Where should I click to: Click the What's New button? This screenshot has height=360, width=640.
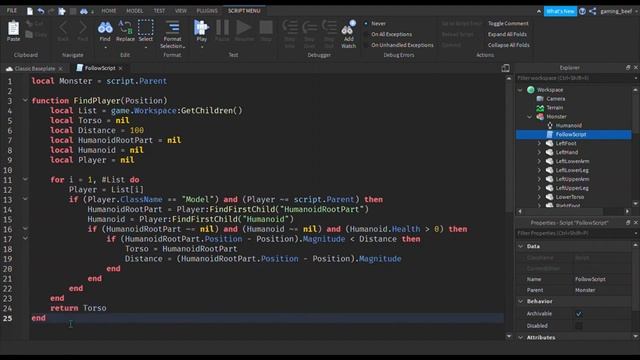click(560, 11)
